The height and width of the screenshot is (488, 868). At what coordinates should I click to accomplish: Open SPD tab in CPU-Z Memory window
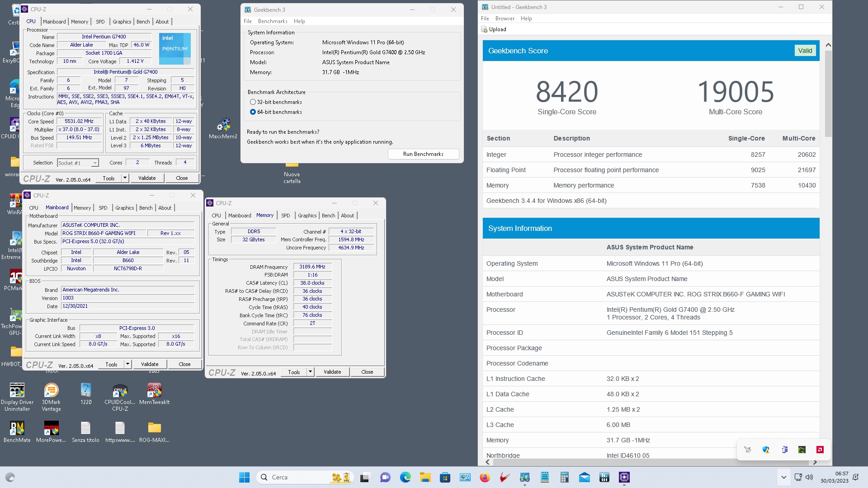click(285, 216)
